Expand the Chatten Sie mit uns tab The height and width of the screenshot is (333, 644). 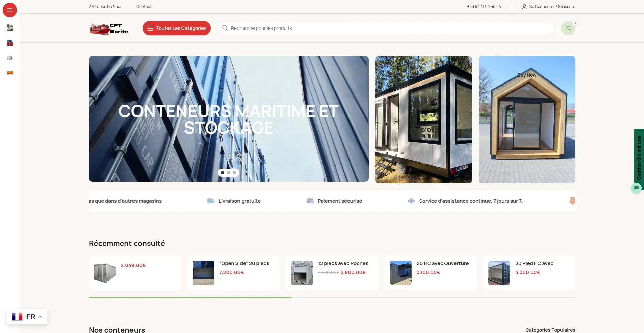coord(639,158)
